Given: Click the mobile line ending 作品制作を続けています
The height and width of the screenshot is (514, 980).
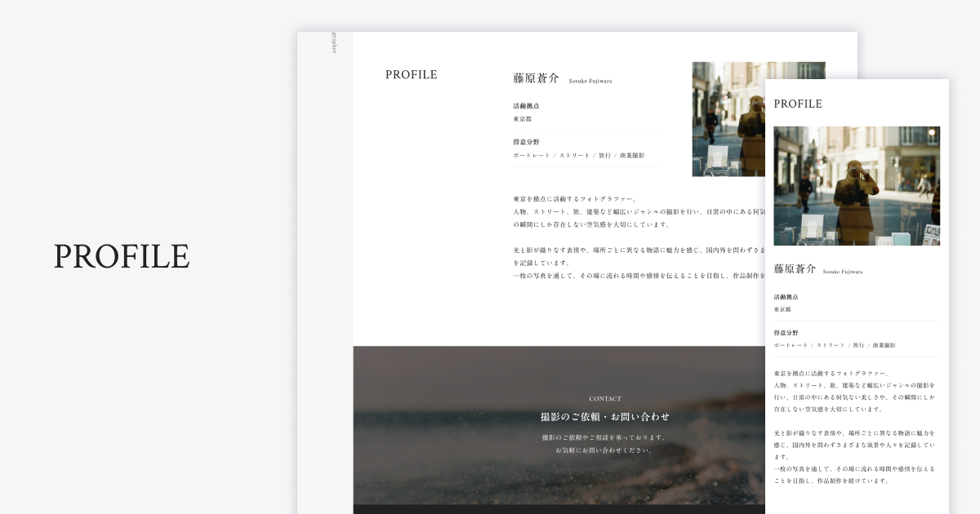Looking at the screenshot, I should [x=831, y=481].
